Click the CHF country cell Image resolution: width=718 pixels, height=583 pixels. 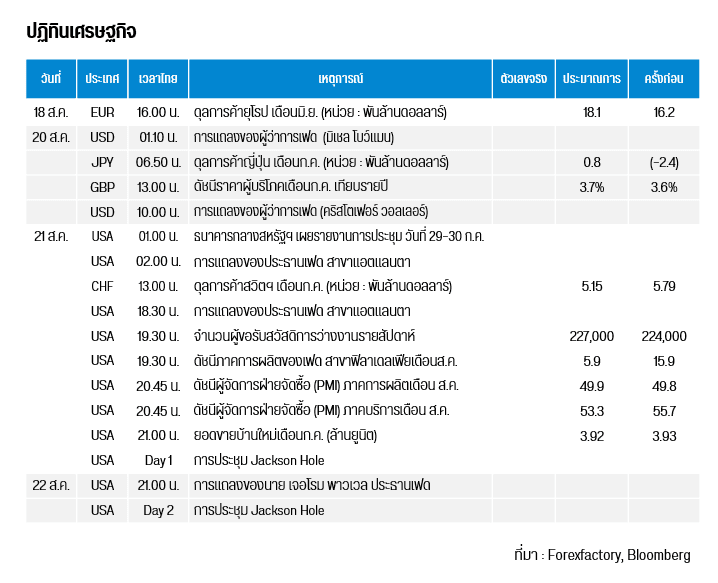point(102,286)
